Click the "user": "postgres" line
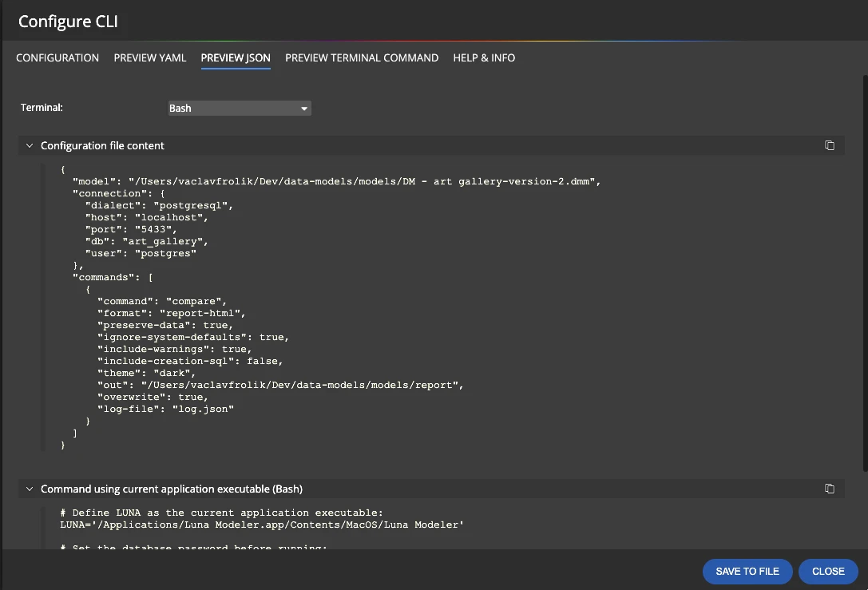868x590 pixels. [141, 254]
